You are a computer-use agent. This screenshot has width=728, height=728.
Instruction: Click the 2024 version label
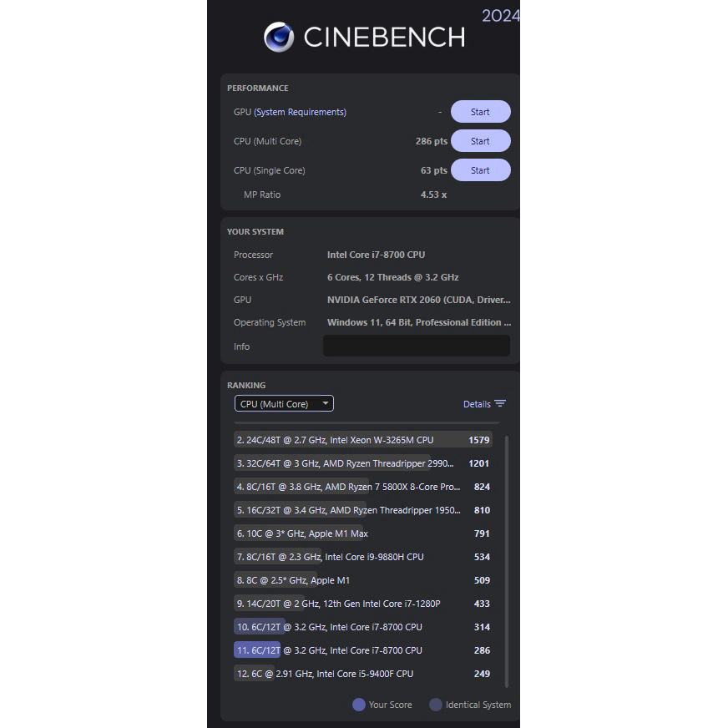pyautogui.click(x=501, y=16)
